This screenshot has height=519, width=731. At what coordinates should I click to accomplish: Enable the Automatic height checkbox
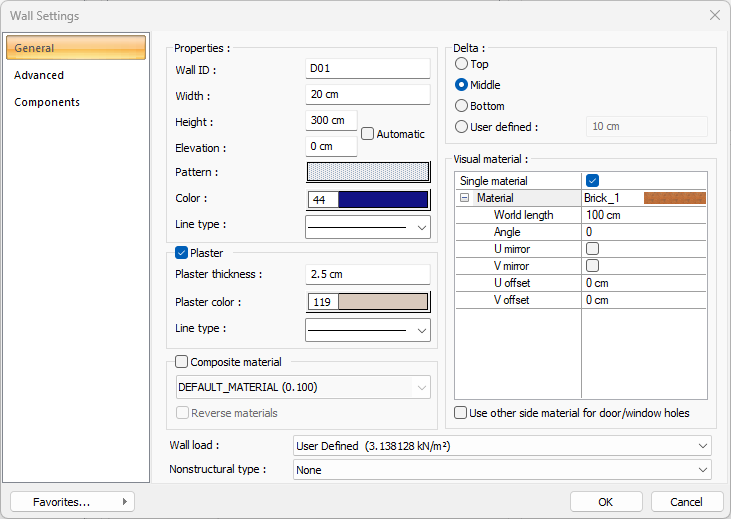click(x=368, y=133)
